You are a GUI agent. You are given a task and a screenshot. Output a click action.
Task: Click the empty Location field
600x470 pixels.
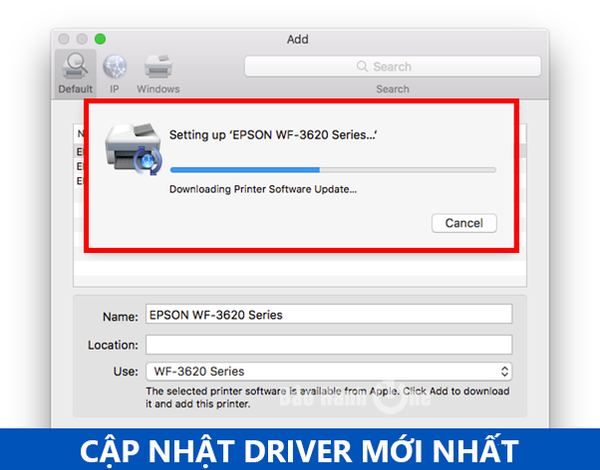tap(328, 345)
